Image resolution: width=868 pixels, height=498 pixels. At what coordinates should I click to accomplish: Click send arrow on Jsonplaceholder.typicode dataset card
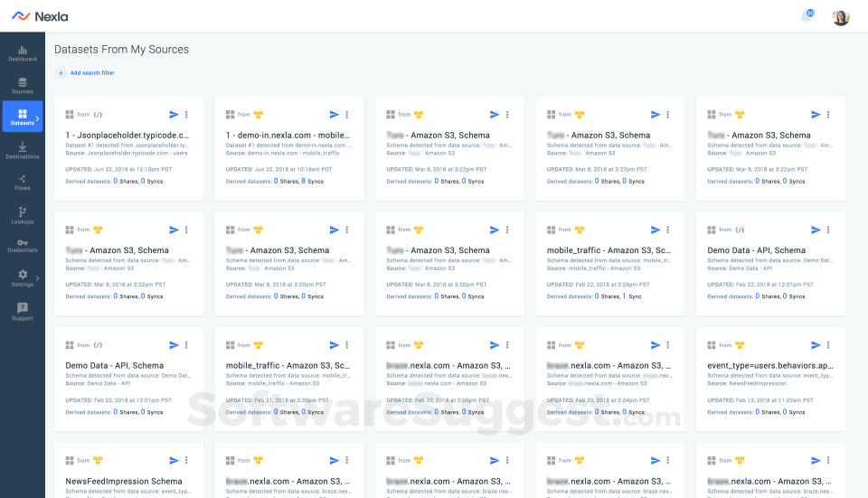[x=174, y=115]
